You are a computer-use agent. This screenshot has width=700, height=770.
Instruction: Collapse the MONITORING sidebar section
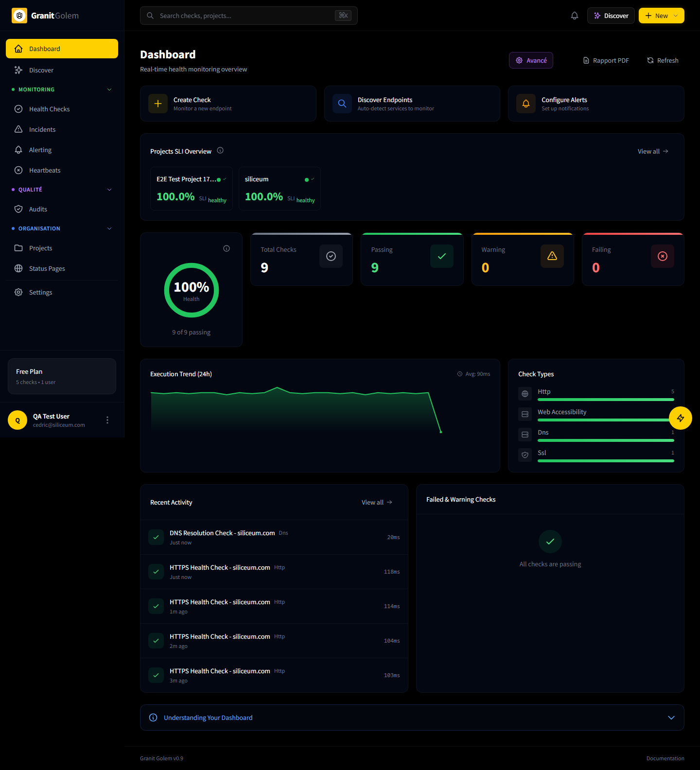tap(109, 89)
